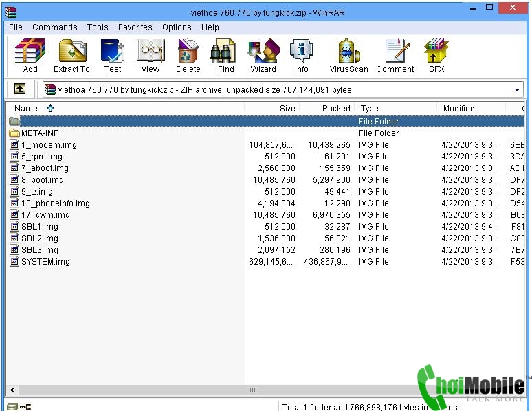Viewport: 532px width, 411px height.
Task: Select the META-INF folder icon
Action: (x=14, y=133)
